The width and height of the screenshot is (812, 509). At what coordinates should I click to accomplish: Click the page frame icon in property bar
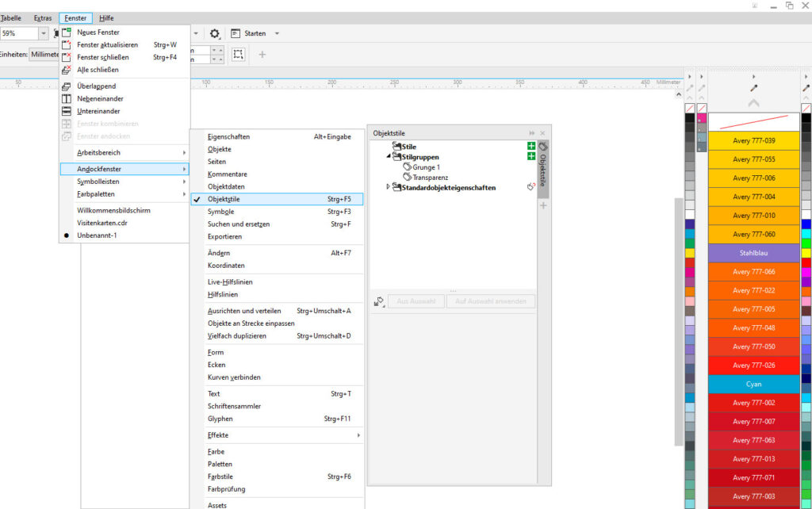coord(238,54)
